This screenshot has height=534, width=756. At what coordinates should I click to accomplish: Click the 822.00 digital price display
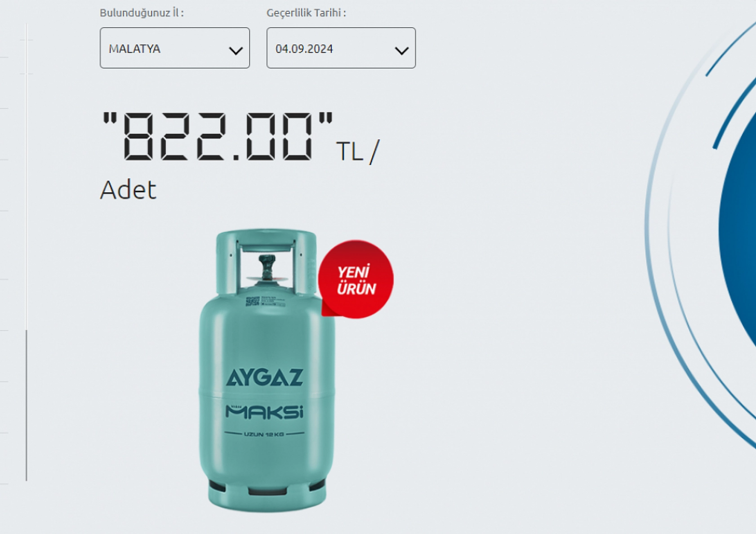coord(218,136)
